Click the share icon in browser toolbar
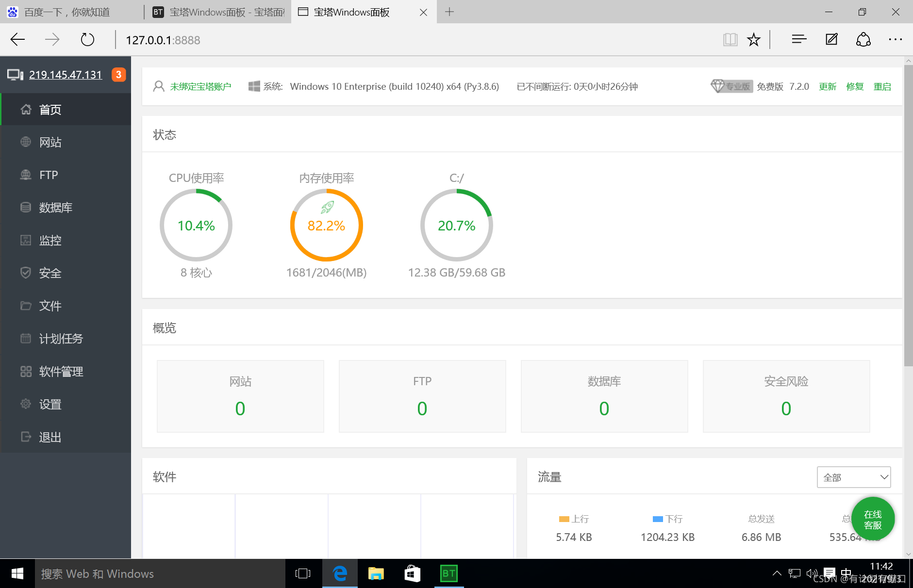This screenshot has width=913, height=588. tap(863, 40)
